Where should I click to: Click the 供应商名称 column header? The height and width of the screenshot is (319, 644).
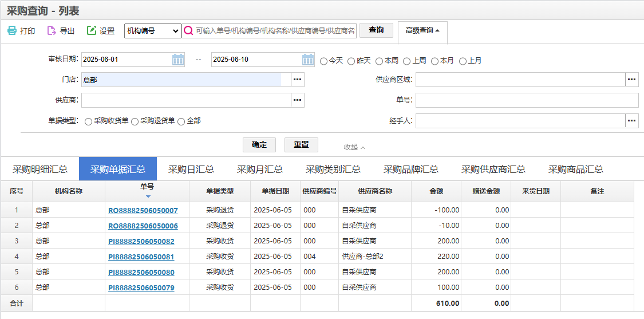coord(375,191)
